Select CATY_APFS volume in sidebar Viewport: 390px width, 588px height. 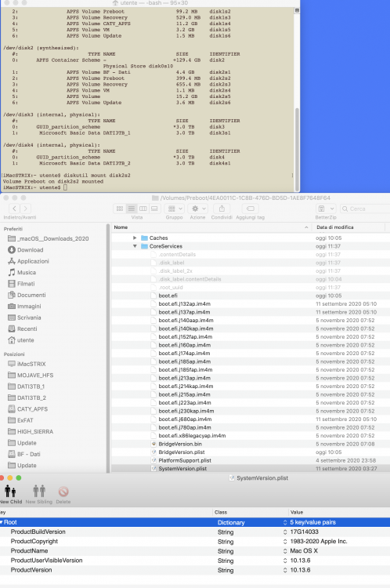(x=27, y=408)
